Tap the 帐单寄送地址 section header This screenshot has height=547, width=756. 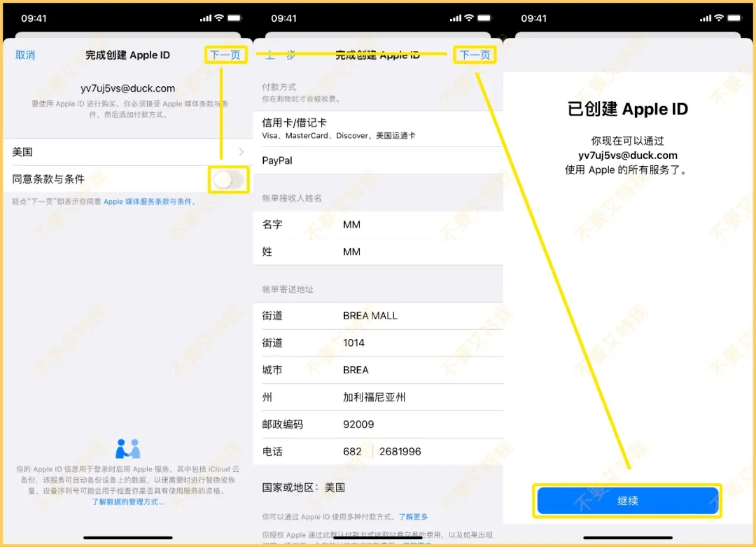288,289
